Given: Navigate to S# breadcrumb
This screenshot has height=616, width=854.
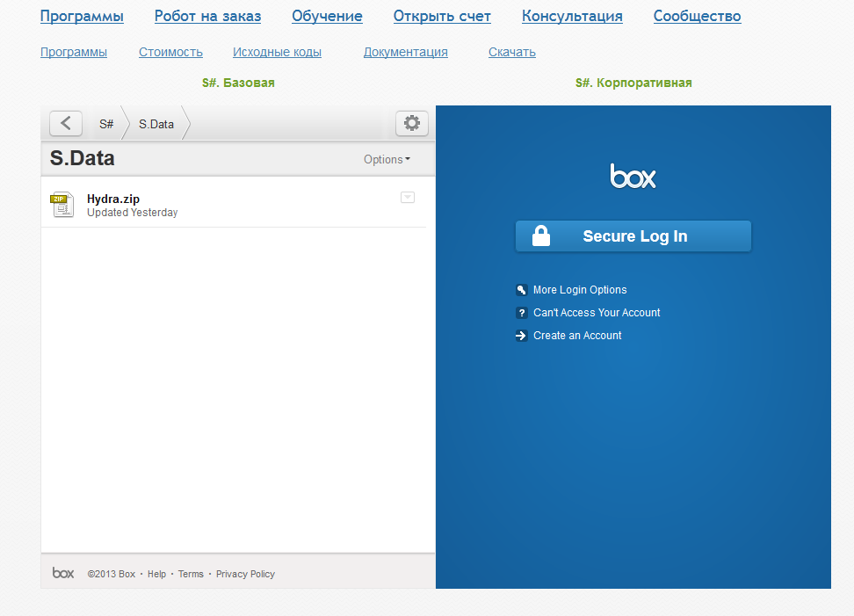Looking at the screenshot, I should [x=106, y=124].
